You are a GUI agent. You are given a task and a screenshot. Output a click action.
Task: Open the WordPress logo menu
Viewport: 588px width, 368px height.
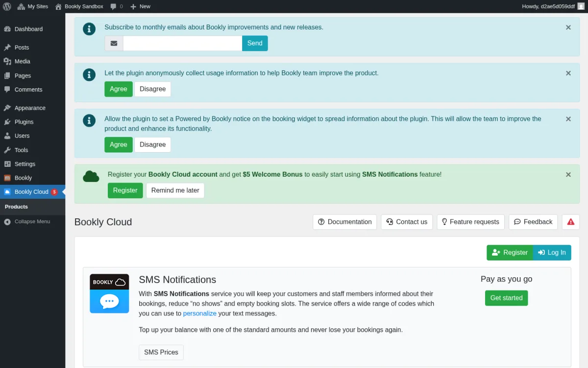click(x=7, y=6)
